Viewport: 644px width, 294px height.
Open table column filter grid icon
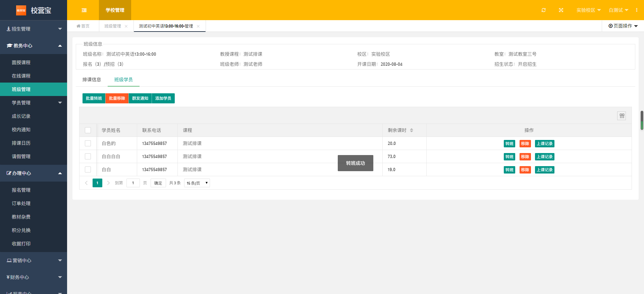pyautogui.click(x=622, y=116)
